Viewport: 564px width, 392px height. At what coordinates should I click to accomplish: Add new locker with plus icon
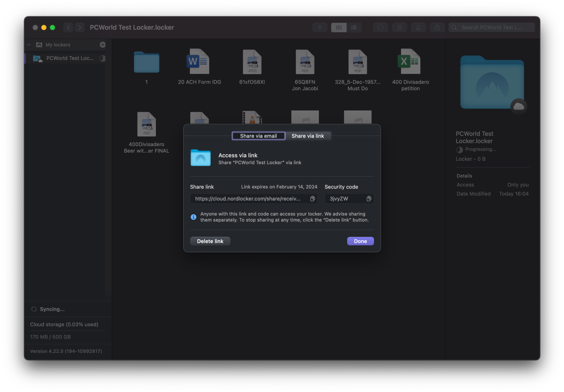pyautogui.click(x=102, y=45)
